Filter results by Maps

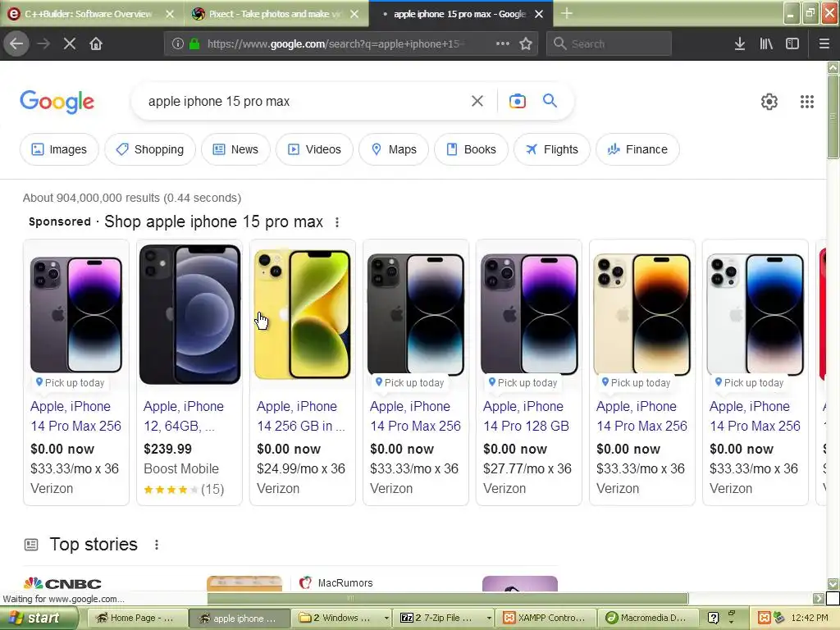tap(394, 149)
